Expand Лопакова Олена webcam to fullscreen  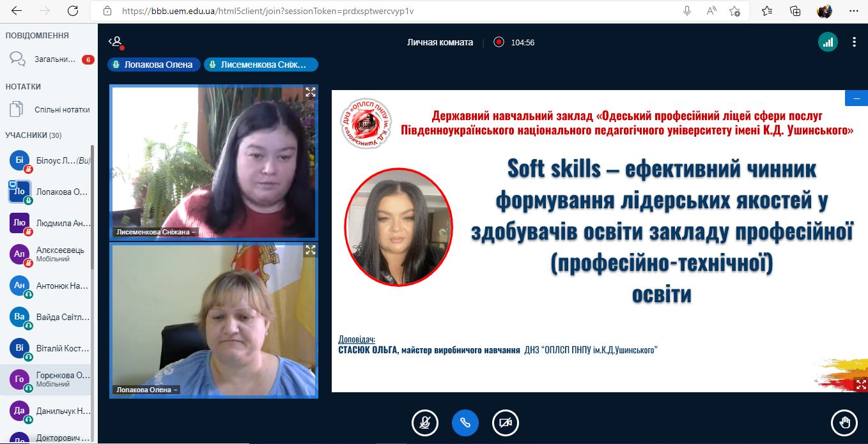(310, 250)
